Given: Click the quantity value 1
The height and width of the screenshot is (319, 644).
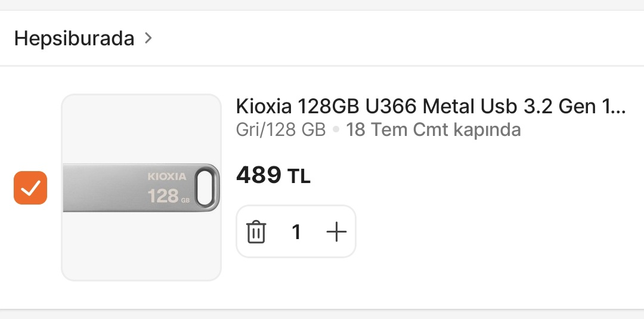Looking at the screenshot, I should coord(296,232).
